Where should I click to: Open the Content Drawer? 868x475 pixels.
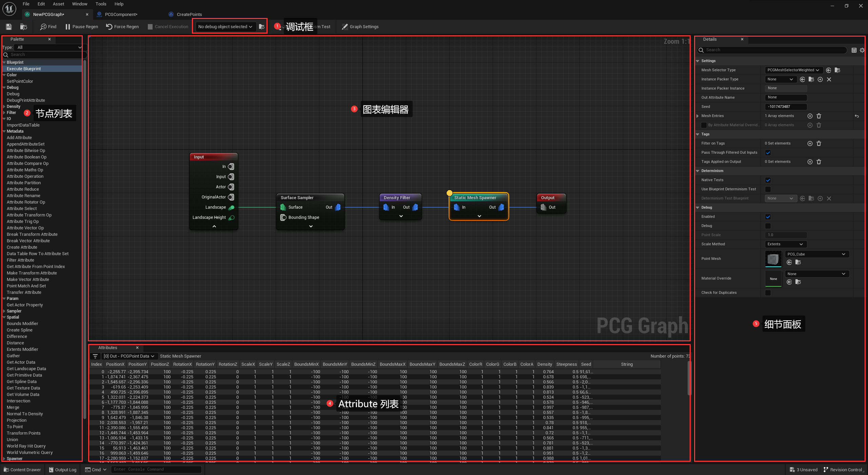[x=22, y=469]
